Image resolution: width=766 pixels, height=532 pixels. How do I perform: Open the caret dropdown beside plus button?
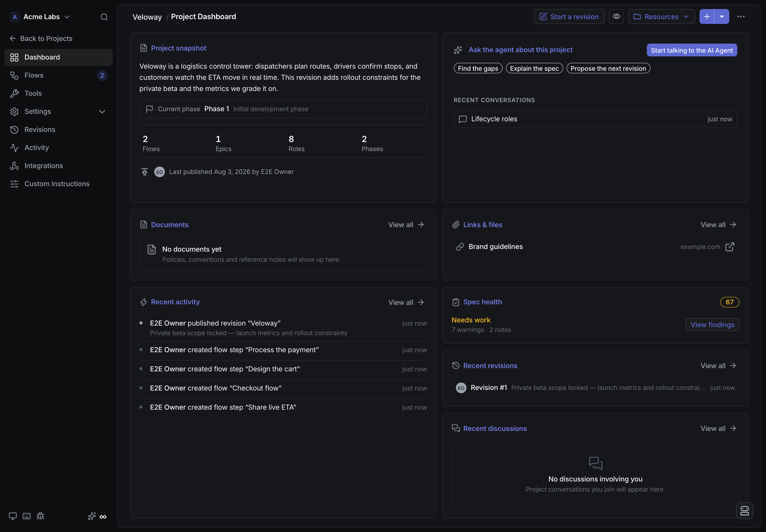tap(722, 17)
